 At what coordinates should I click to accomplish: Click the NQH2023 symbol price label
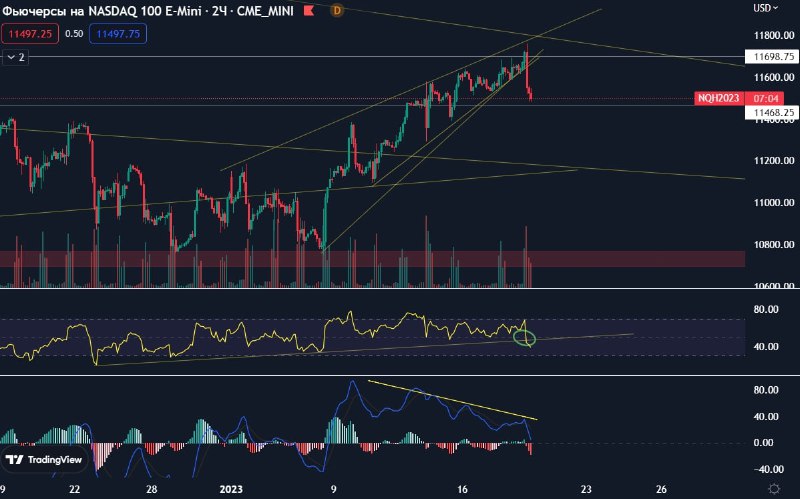719,98
